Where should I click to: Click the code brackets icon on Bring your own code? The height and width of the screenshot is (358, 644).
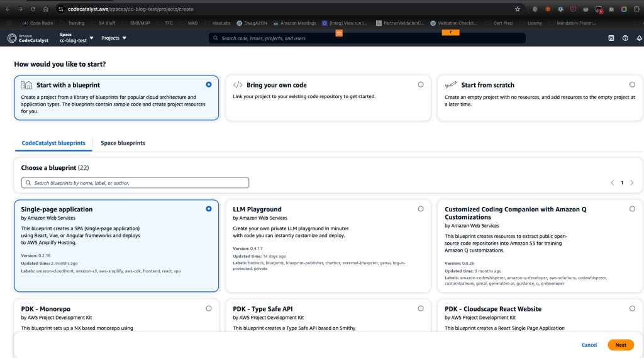(x=238, y=85)
